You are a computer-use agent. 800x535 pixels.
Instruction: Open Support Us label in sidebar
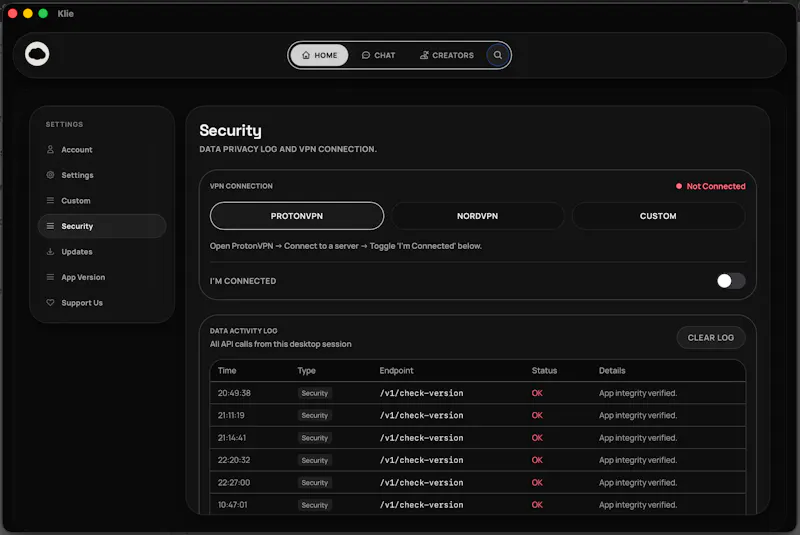click(x=82, y=302)
